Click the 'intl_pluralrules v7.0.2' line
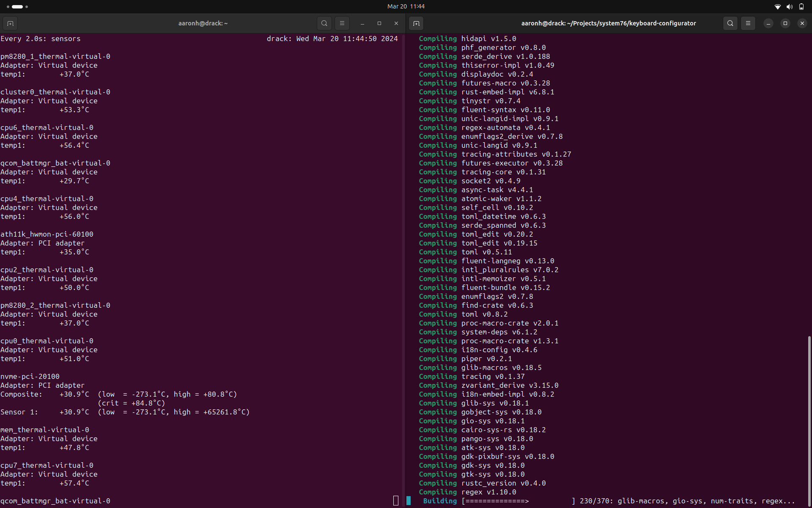Screen dimensions: 812x508 [489, 270]
